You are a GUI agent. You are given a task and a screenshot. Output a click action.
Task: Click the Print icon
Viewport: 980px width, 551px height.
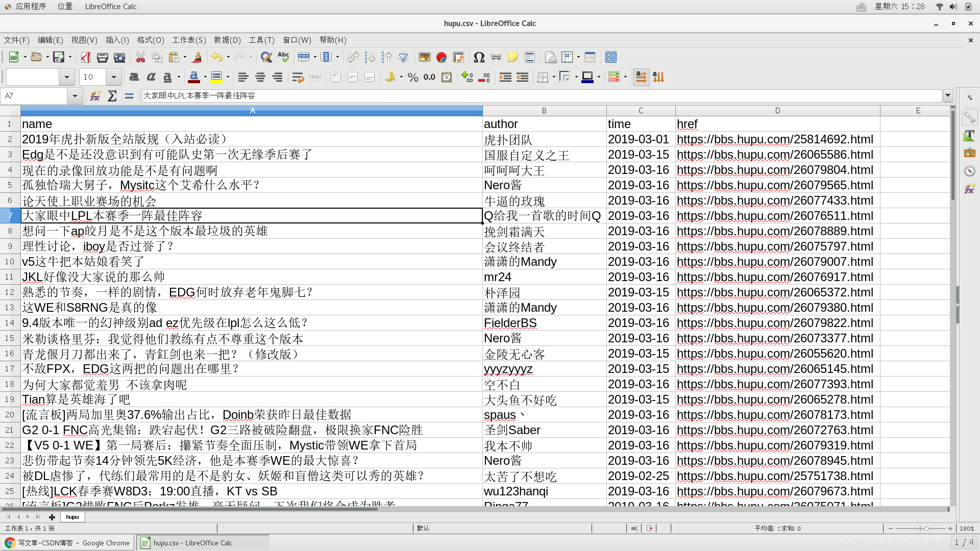coord(103,57)
